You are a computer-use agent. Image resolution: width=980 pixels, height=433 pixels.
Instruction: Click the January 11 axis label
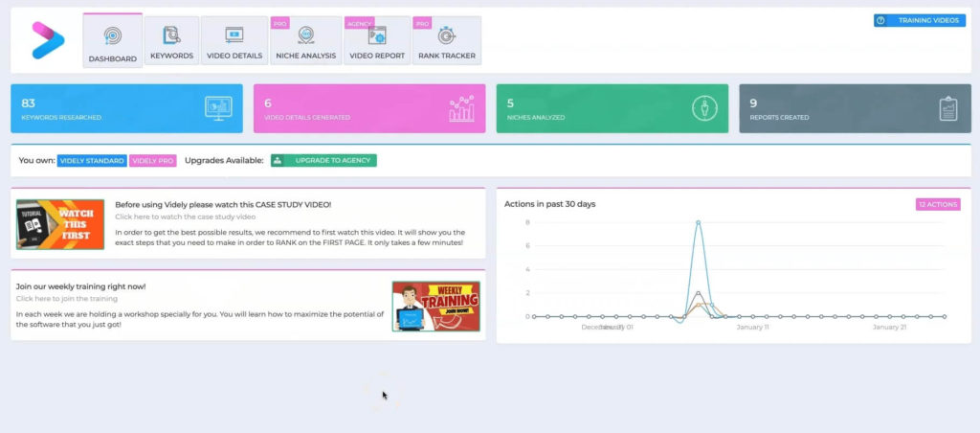752,328
